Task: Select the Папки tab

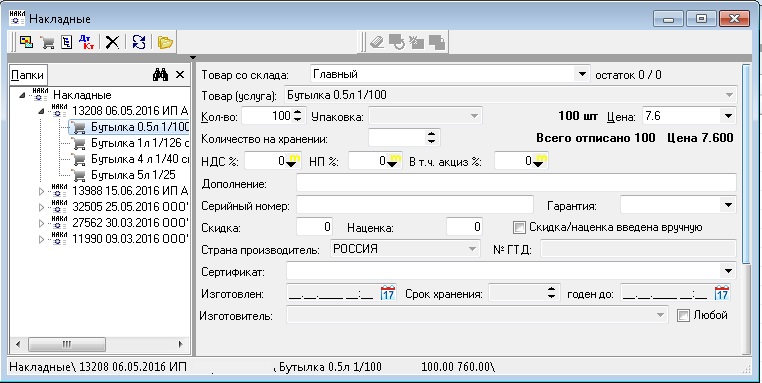Action: [x=28, y=75]
